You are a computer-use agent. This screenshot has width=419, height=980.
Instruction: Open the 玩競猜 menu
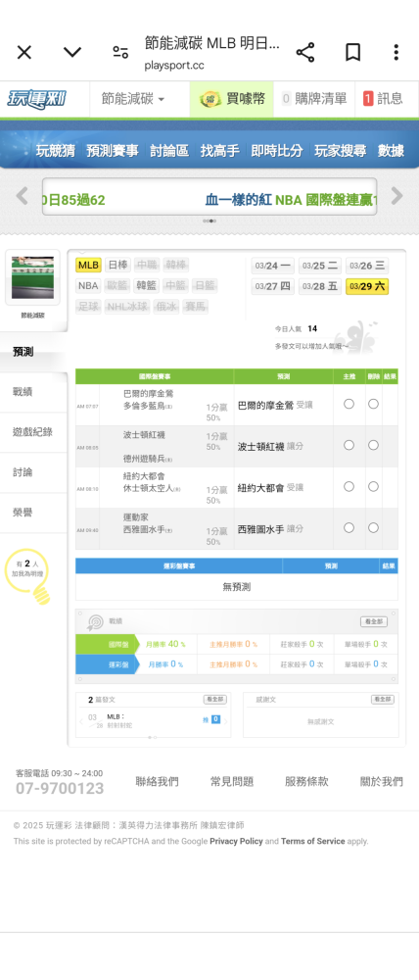coord(55,151)
